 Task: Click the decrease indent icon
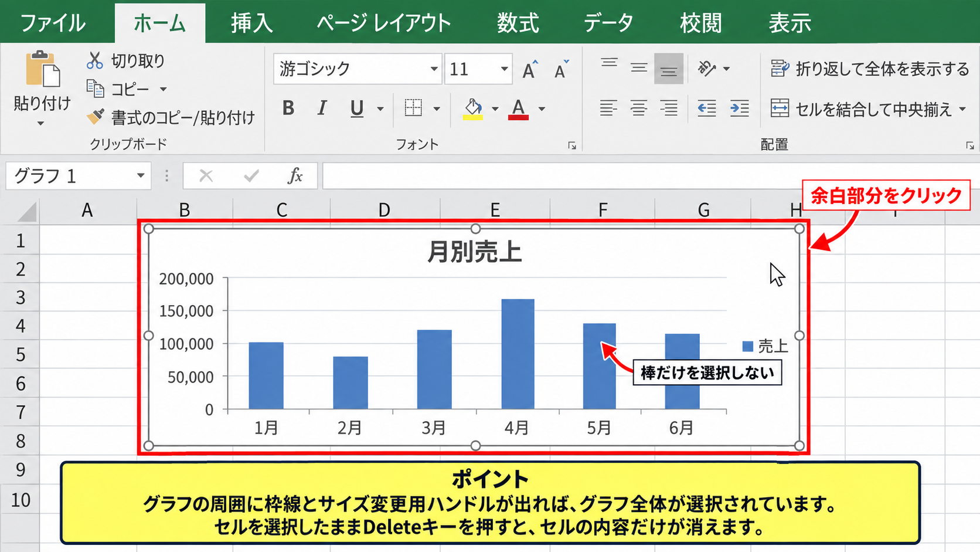pyautogui.click(x=707, y=108)
